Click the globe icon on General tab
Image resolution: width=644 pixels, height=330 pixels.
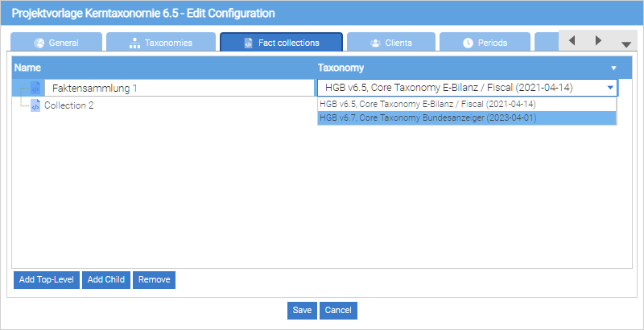38,43
